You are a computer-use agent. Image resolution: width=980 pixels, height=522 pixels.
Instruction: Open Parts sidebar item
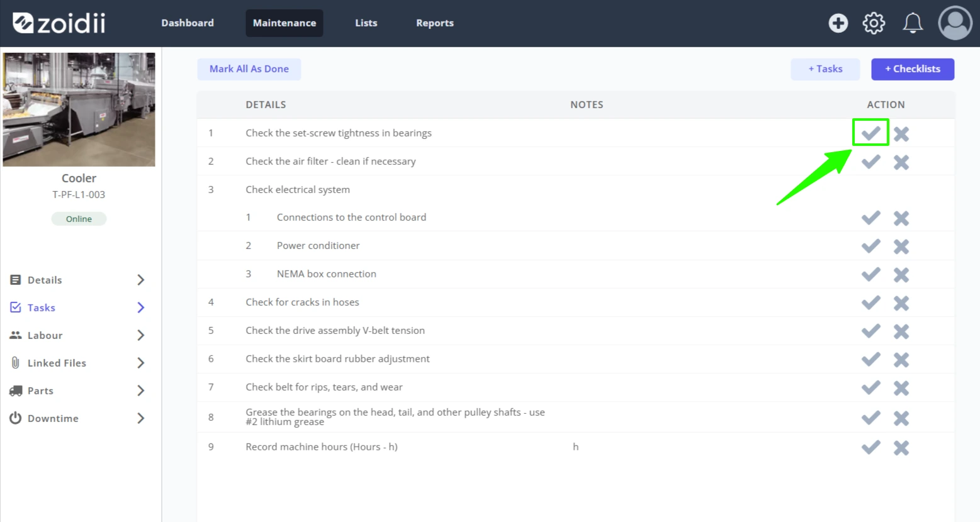coord(78,391)
